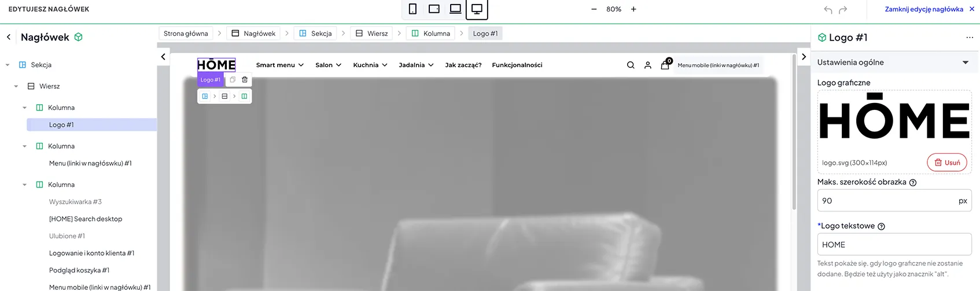The height and width of the screenshot is (291, 980).
Task: Select Wyszukiwarka #3 in the tree
Action: tap(75, 202)
